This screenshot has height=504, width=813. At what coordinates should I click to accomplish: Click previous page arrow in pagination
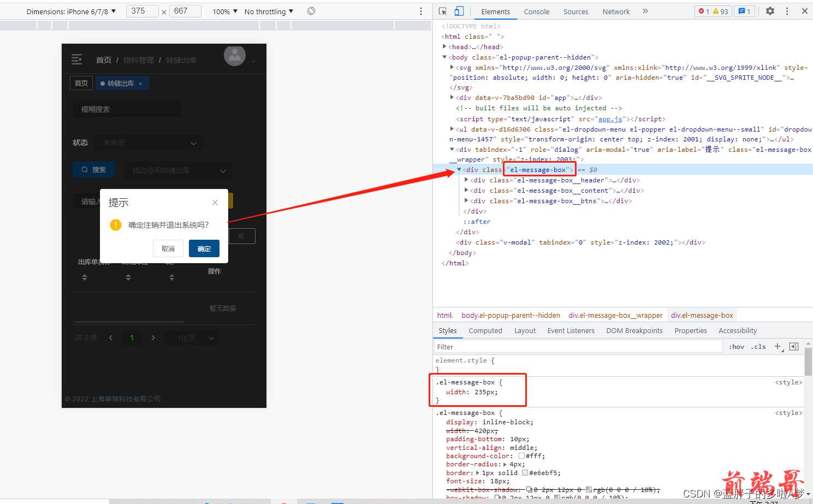tap(111, 338)
